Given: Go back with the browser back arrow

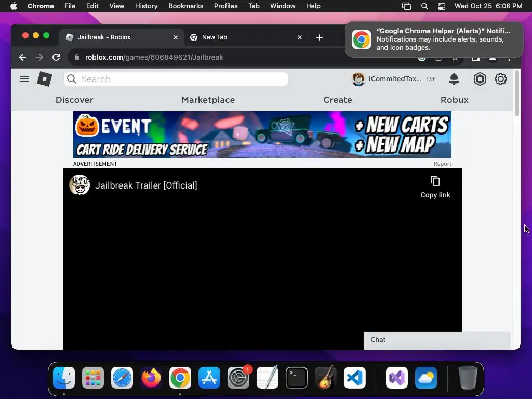Looking at the screenshot, I should (x=23, y=57).
